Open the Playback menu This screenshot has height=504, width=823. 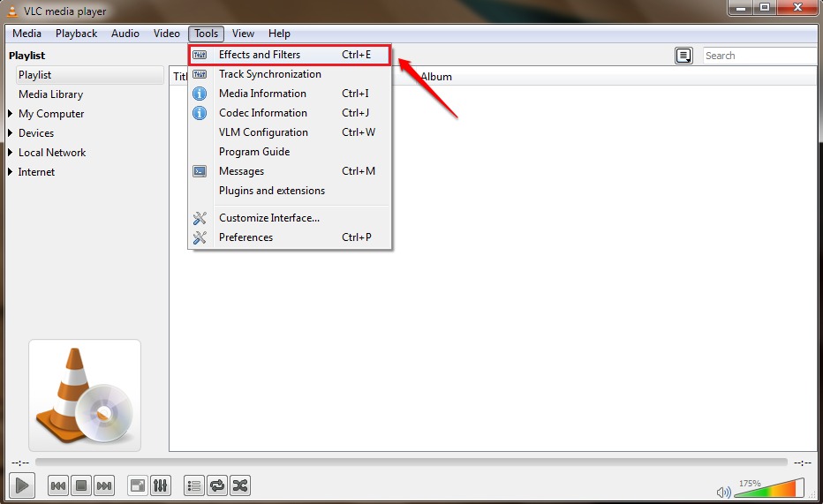[x=77, y=34]
